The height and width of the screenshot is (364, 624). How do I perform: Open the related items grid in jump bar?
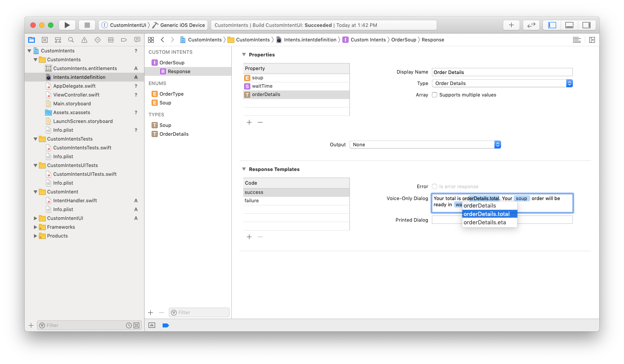tap(151, 39)
